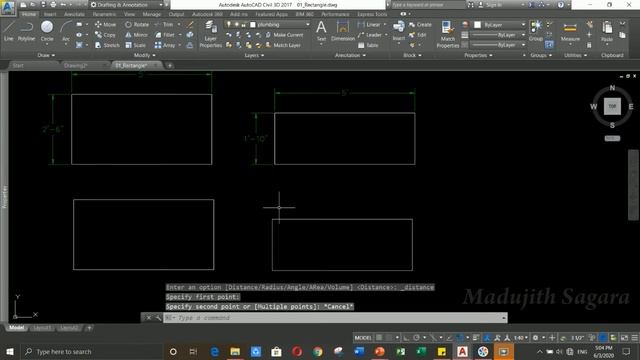Expand the Draw panel

[46, 55]
